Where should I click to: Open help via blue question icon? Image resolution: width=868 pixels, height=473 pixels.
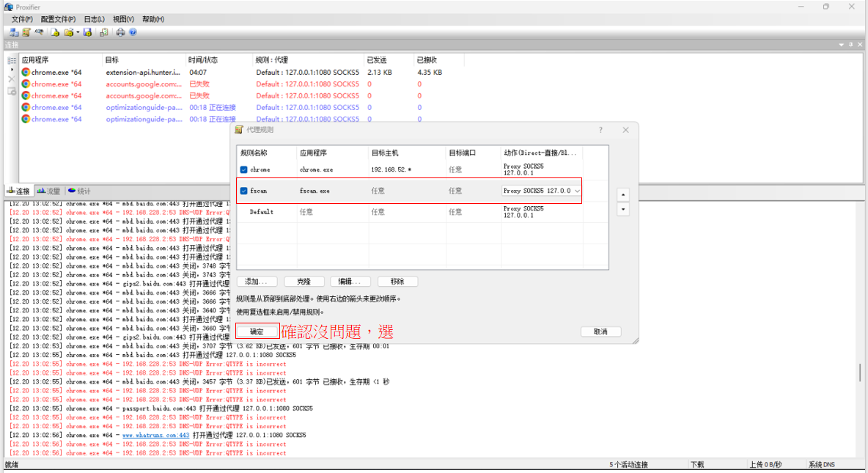(133, 33)
